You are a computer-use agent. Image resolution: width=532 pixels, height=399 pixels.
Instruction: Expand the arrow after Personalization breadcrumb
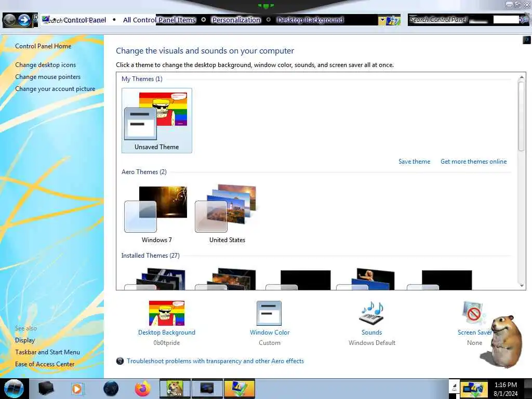[x=269, y=20]
